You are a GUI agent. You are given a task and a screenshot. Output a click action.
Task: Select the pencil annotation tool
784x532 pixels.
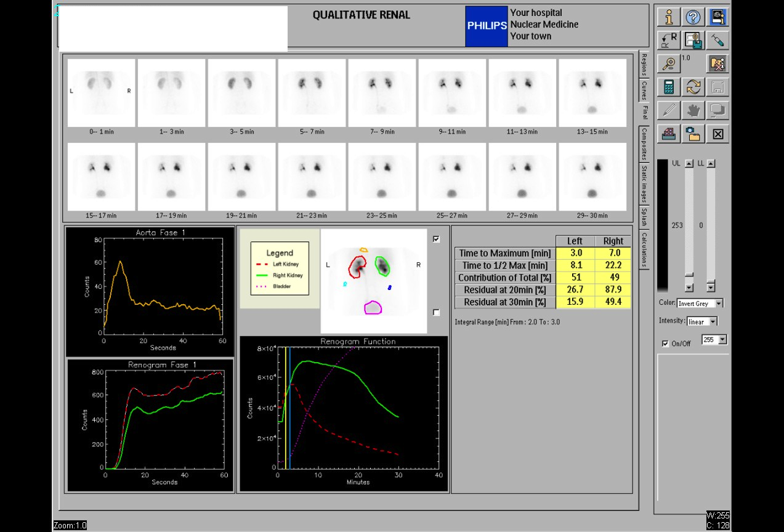pos(669,110)
